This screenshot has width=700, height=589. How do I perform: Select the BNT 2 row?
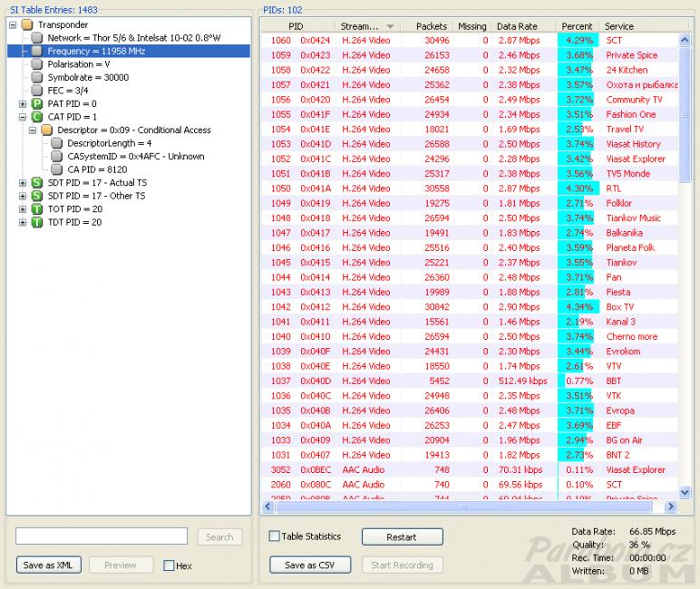coord(470,455)
